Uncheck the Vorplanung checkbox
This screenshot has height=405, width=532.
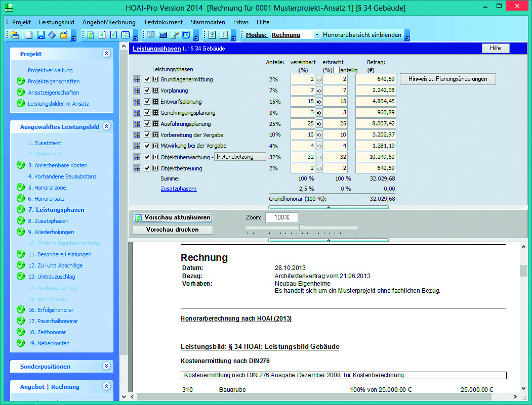tap(147, 91)
